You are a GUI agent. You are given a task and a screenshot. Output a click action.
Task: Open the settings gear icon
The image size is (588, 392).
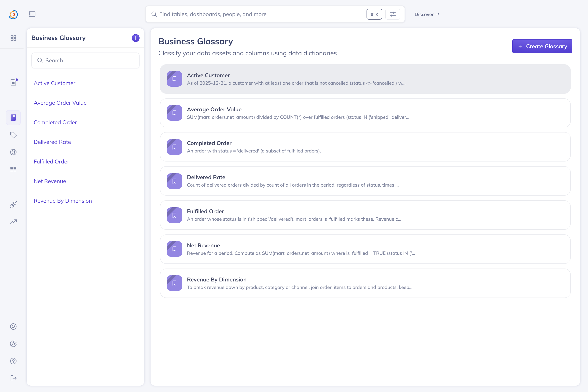(x=13, y=344)
